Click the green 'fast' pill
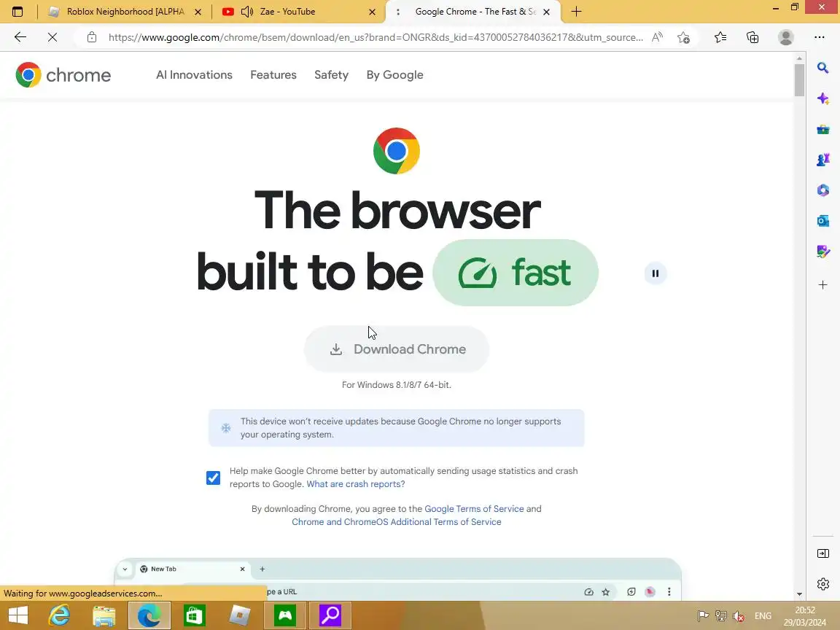The height and width of the screenshot is (630, 840). [x=516, y=273]
